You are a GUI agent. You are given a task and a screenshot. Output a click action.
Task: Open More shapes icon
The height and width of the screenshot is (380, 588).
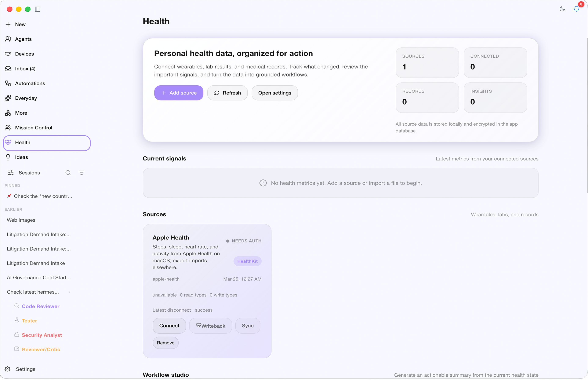8,113
